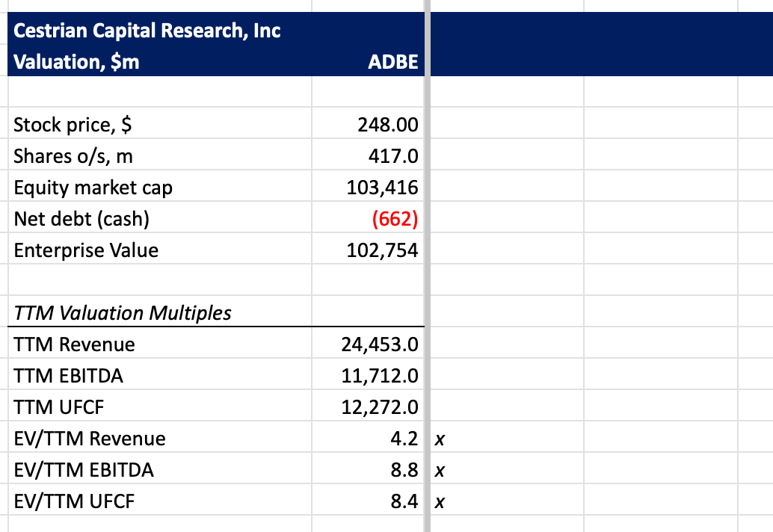This screenshot has width=773, height=532.
Task: Click the Shares o/s, m label
Action: [x=73, y=156]
